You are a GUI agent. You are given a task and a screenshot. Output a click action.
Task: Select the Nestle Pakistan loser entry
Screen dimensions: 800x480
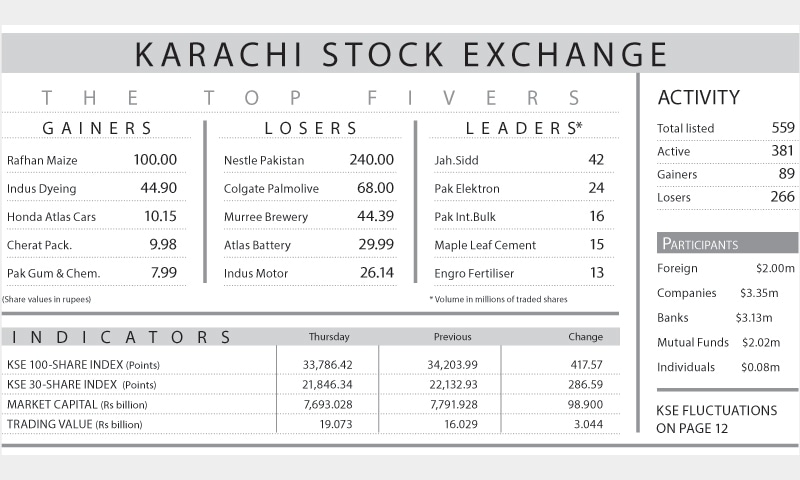[x=309, y=160]
